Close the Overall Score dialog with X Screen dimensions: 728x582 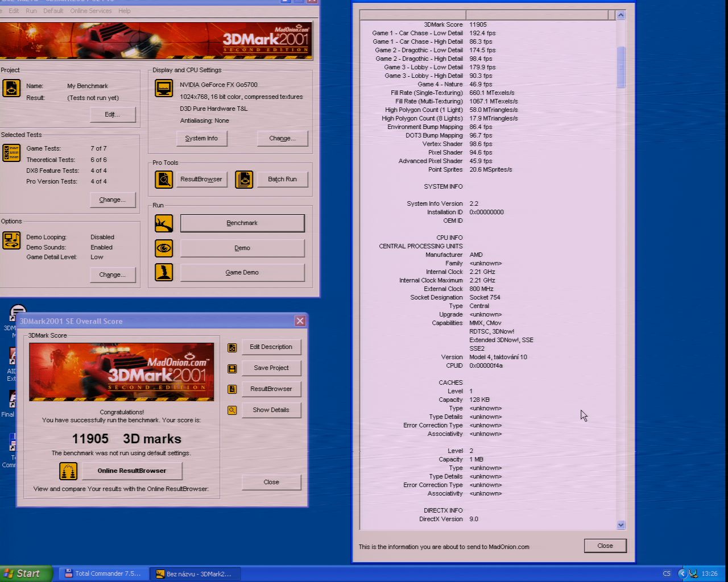tap(300, 321)
